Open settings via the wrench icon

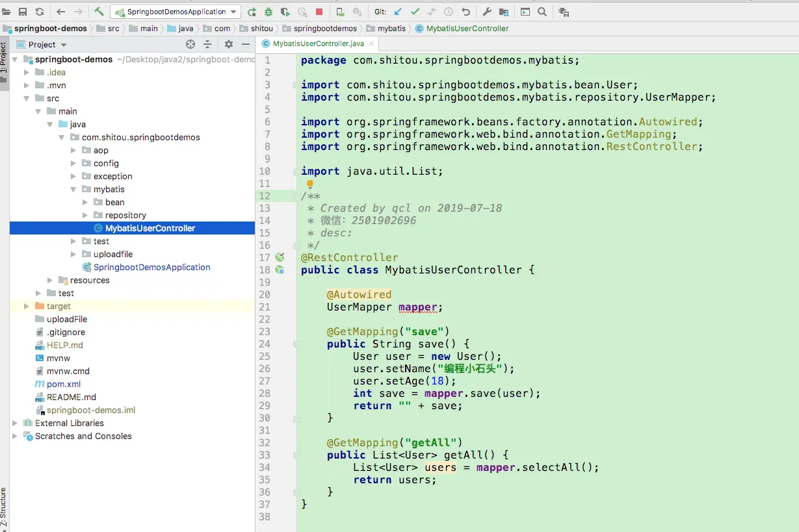pyautogui.click(x=487, y=12)
